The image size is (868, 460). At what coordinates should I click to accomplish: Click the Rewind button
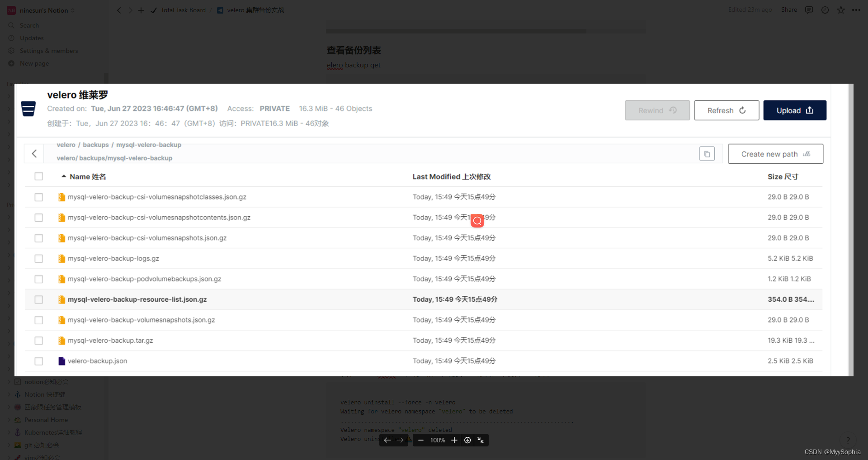657,110
